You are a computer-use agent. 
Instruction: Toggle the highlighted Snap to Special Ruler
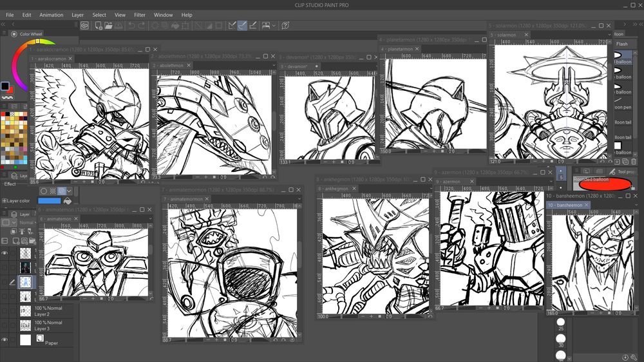point(242,26)
